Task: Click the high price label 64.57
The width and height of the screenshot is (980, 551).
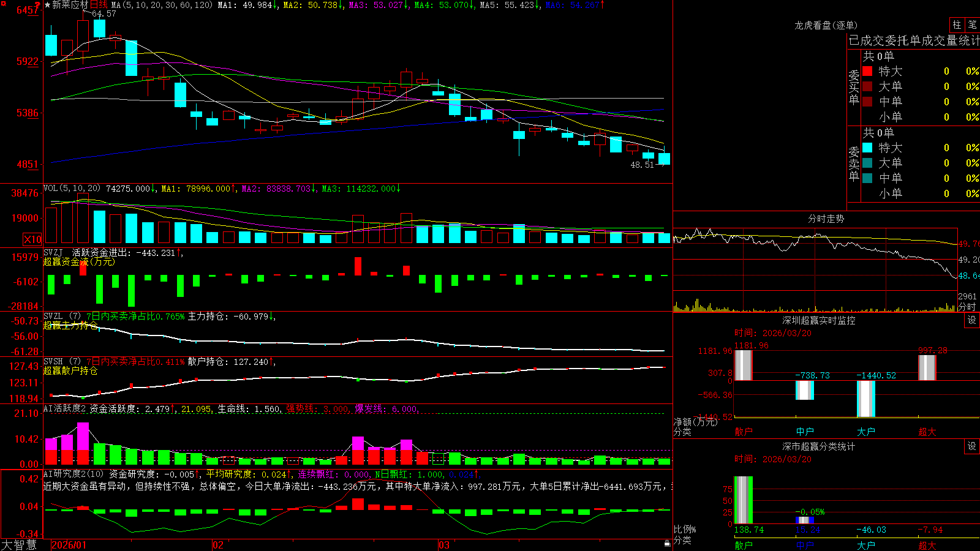Action: [104, 13]
